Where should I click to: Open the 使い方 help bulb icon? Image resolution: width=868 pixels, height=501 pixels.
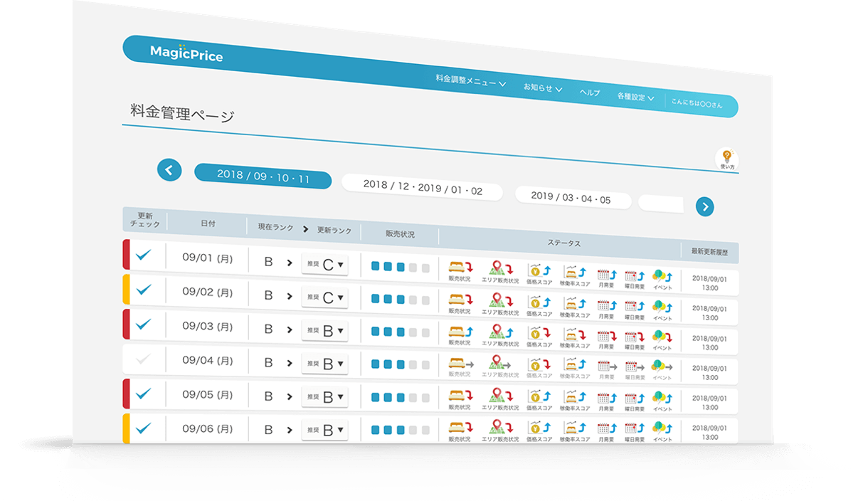click(726, 159)
